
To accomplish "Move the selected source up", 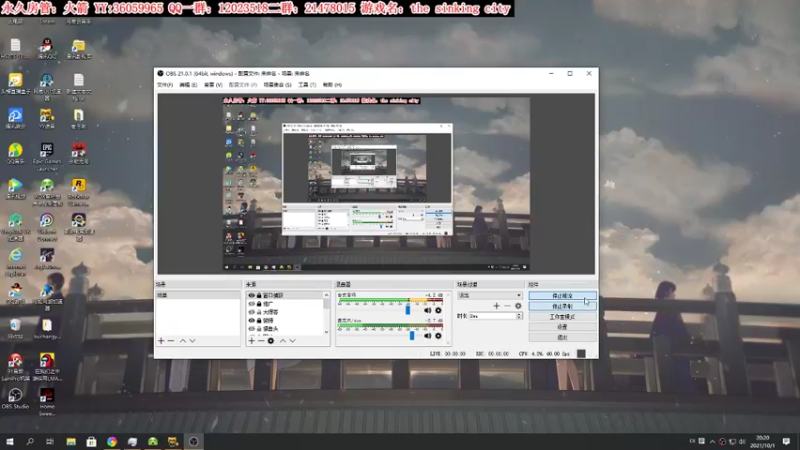I will click(283, 341).
